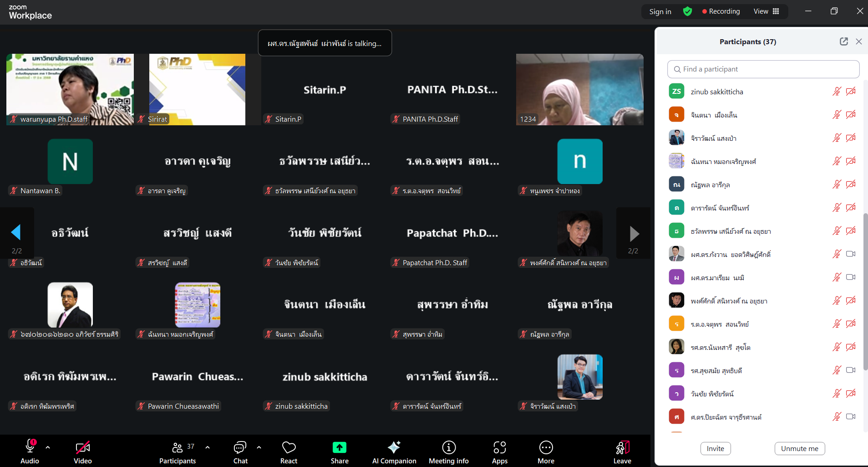Expand the Participants options caret
Viewport: 868px width, 467px height.
point(208,447)
